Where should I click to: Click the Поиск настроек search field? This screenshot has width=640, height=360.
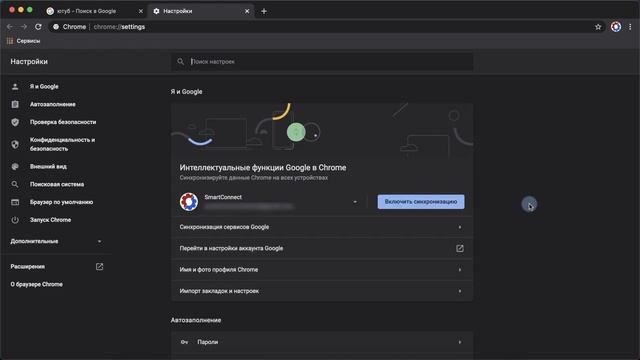322,62
